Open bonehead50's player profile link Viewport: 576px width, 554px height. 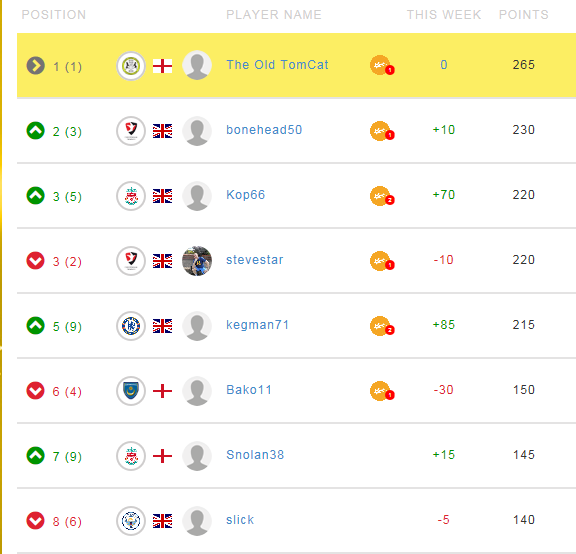click(x=264, y=130)
